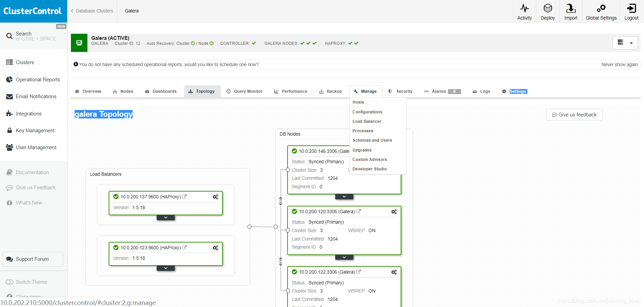Viewport: 644px width, 307px height.
Task: Open the Alarms tab
Action: click(442, 91)
